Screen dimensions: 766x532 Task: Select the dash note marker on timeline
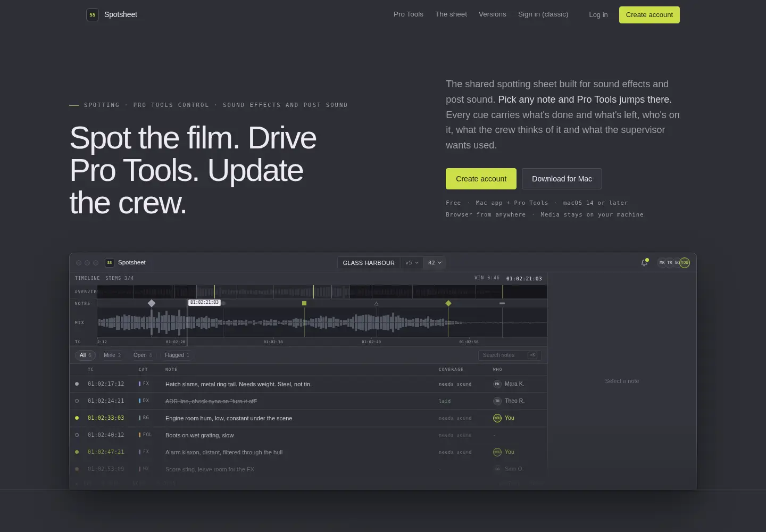(x=502, y=303)
